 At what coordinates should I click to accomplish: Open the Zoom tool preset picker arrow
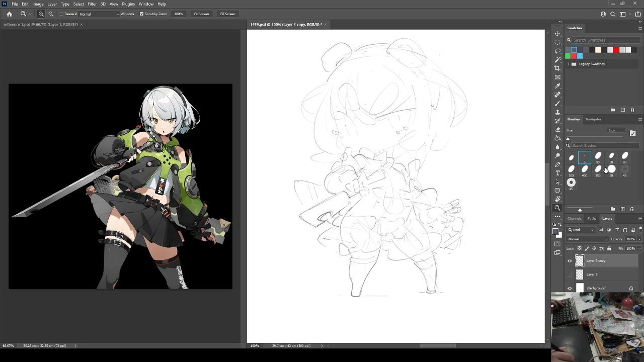pyautogui.click(x=30, y=14)
